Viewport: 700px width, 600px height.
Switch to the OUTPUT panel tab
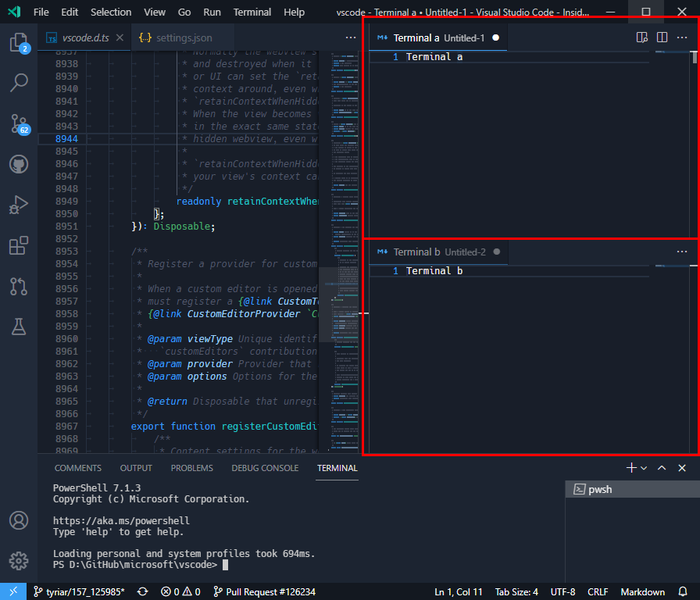pyautogui.click(x=136, y=468)
